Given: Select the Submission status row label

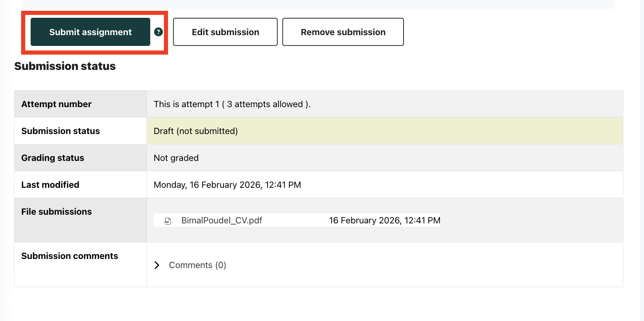Looking at the screenshot, I should pyautogui.click(x=60, y=131).
